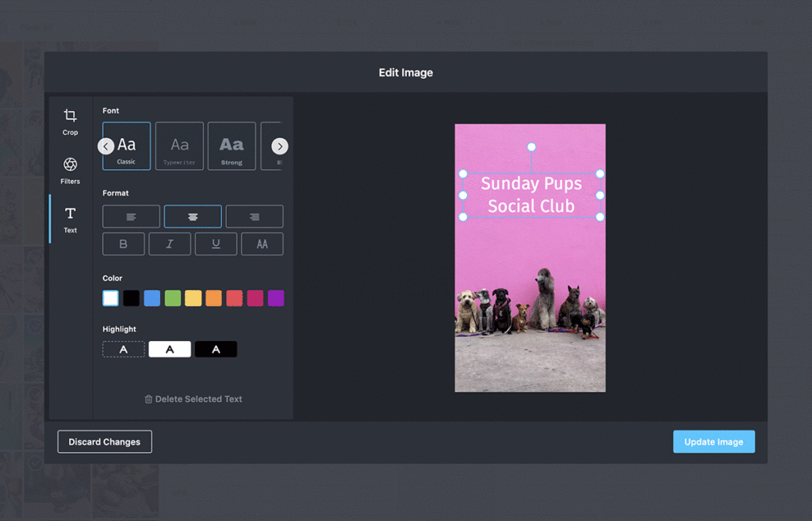812x521 pixels.
Task: Pick the orange text color
Action: pos(213,298)
